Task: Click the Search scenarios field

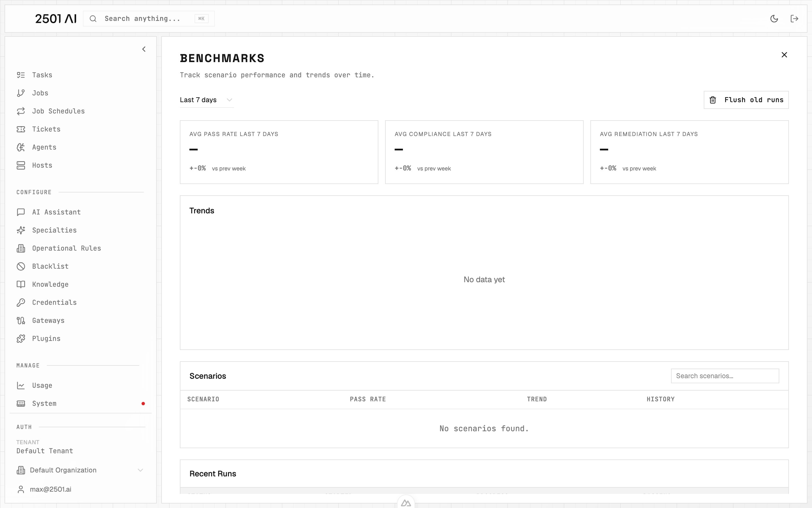Action: pyautogui.click(x=725, y=376)
